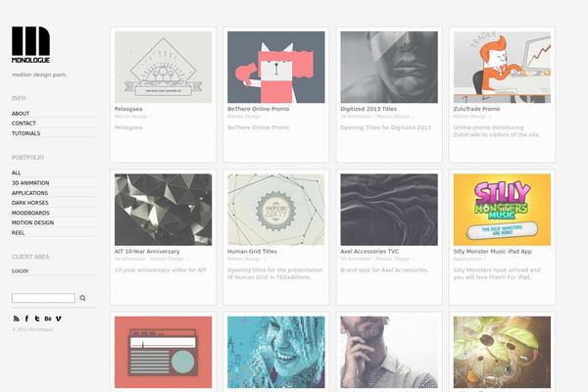Open the Twitter social icon
Image resolution: width=588 pixels, height=392 pixels.
point(37,318)
